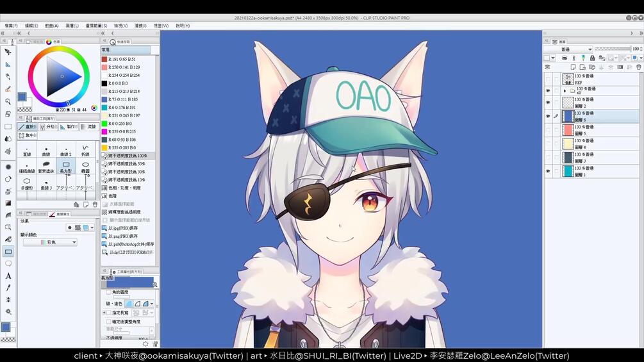Hide the 圖層 1 layer
This screenshot has height=362, width=644.
point(547,171)
